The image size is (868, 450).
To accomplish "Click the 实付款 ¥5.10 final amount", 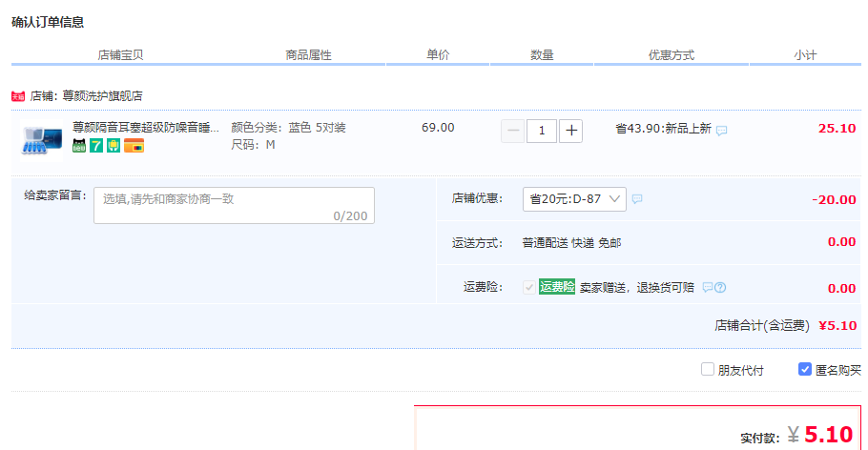I will (820, 435).
